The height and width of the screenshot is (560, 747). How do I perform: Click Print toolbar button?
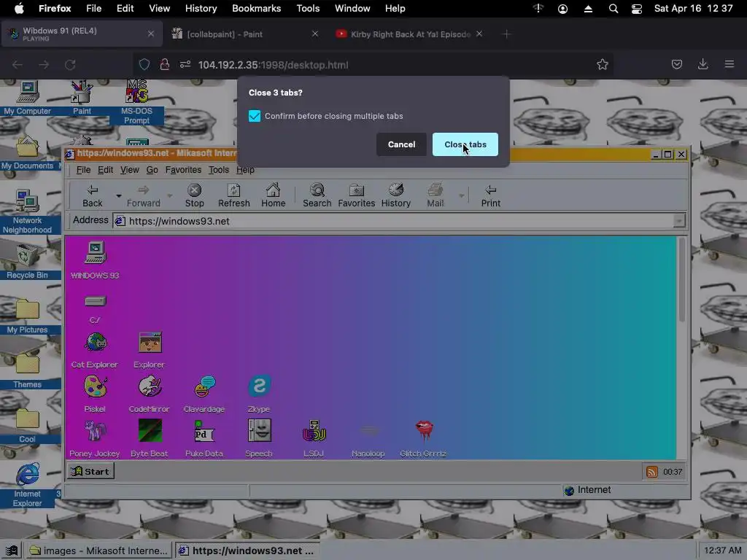(x=491, y=196)
